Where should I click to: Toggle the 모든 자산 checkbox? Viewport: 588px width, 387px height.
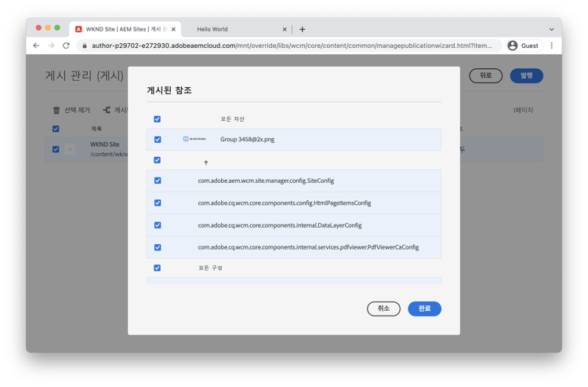click(x=157, y=119)
